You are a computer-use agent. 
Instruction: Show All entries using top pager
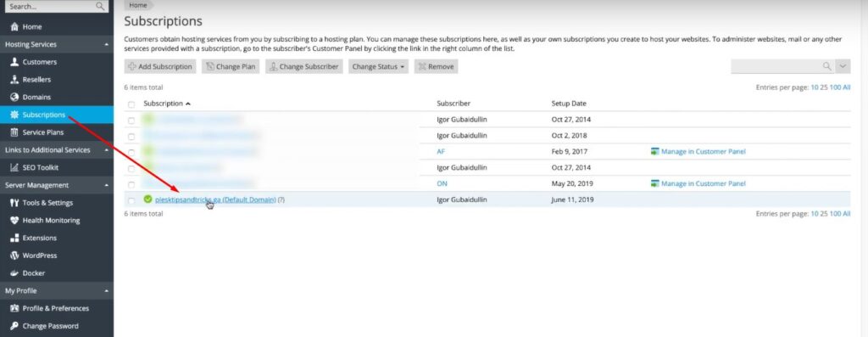click(847, 87)
